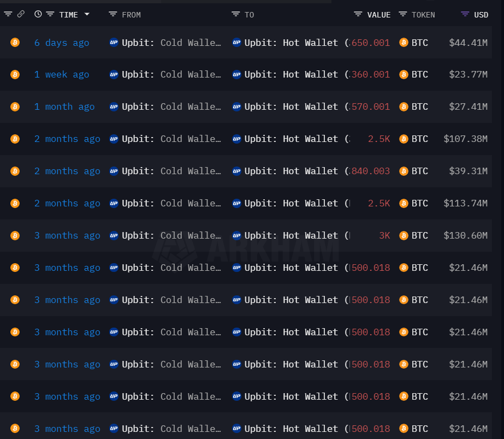
Task: Open the filter icon beside VALUE
Action: click(358, 14)
